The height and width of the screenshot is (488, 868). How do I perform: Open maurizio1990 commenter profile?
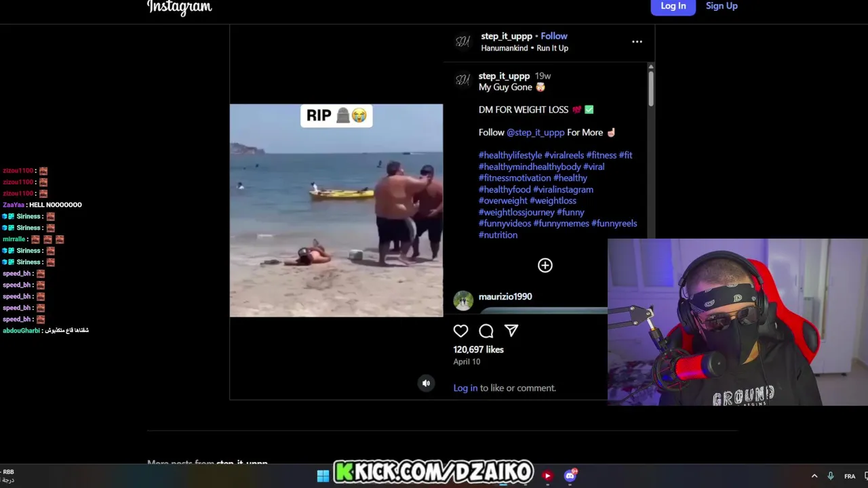click(x=505, y=297)
